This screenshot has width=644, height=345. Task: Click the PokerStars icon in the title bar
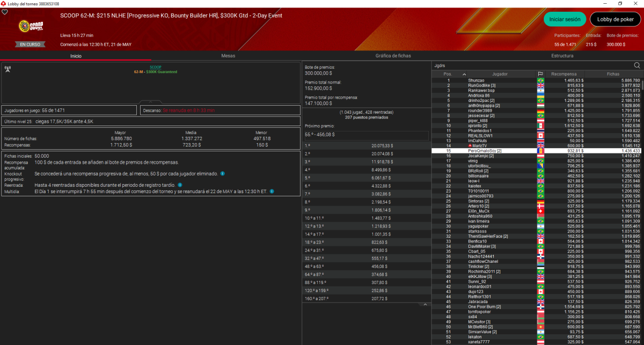point(3,3)
